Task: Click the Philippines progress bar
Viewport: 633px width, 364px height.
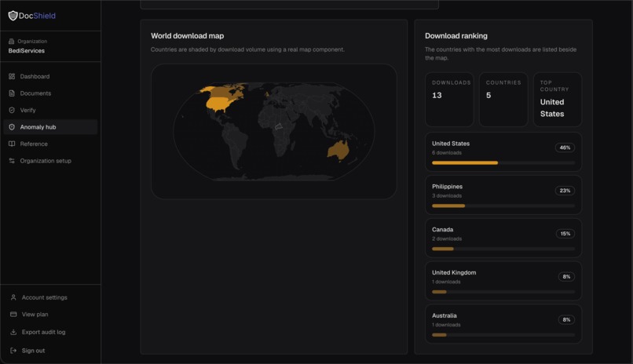Action: [503, 206]
